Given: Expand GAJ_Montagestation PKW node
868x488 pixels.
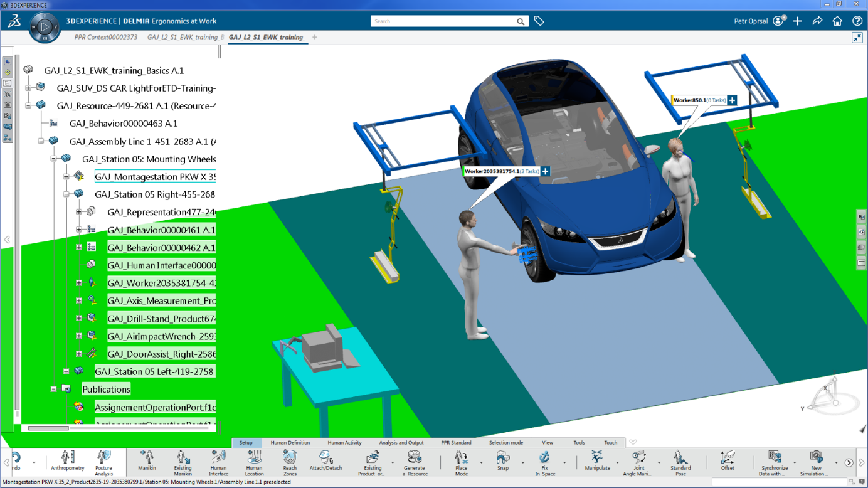Looking at the screenshot, I should point(66,177).
